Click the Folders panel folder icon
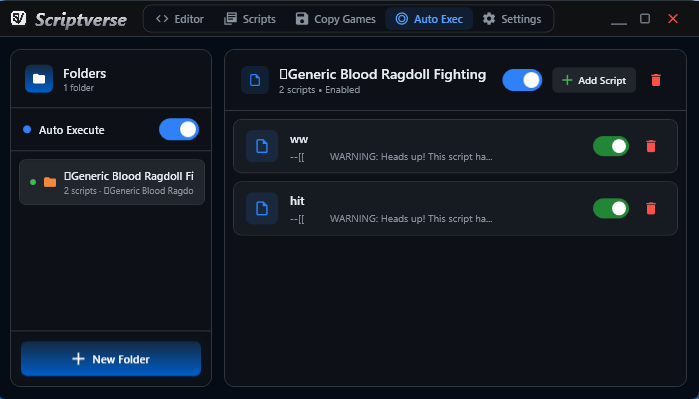 click(39, 79)
